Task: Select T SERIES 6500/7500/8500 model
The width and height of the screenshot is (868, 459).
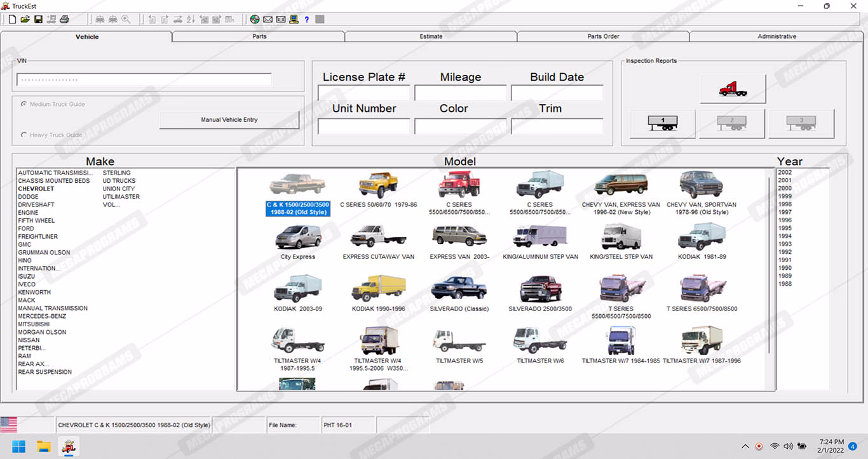Action: click(x=702, y=295)
